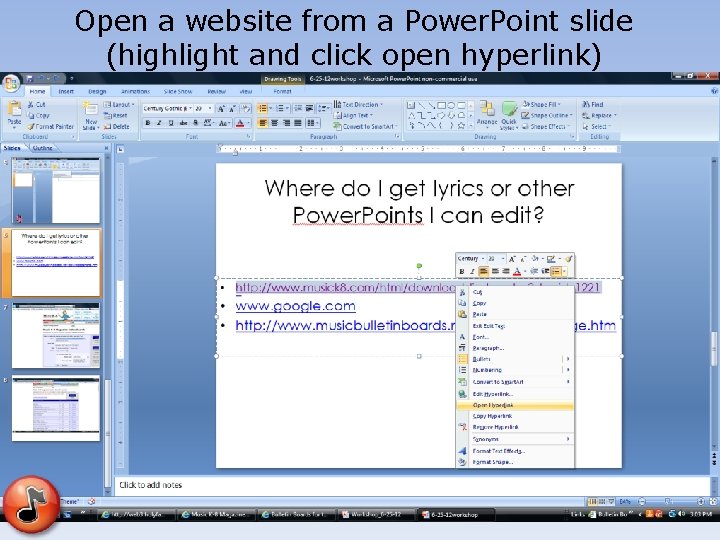Choose Open Hyperlink in context menu

[x=515, y=405]
